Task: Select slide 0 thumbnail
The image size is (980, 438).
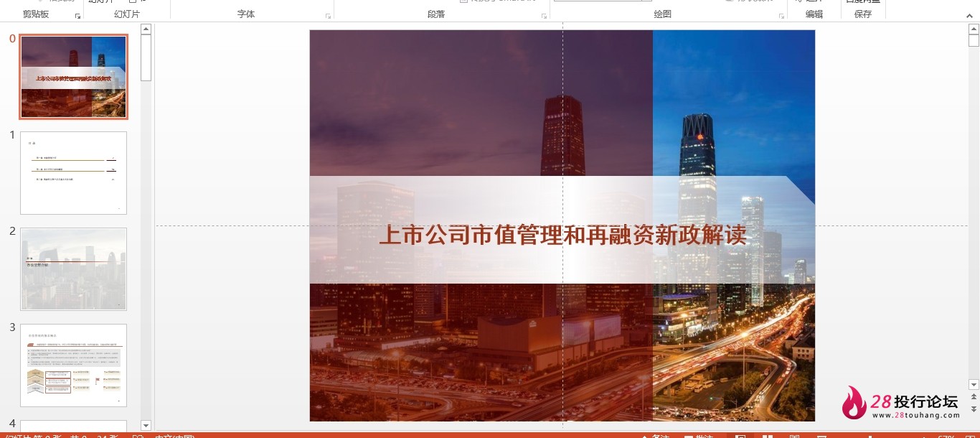Action: pyautogui.click(x=73, y=76)
